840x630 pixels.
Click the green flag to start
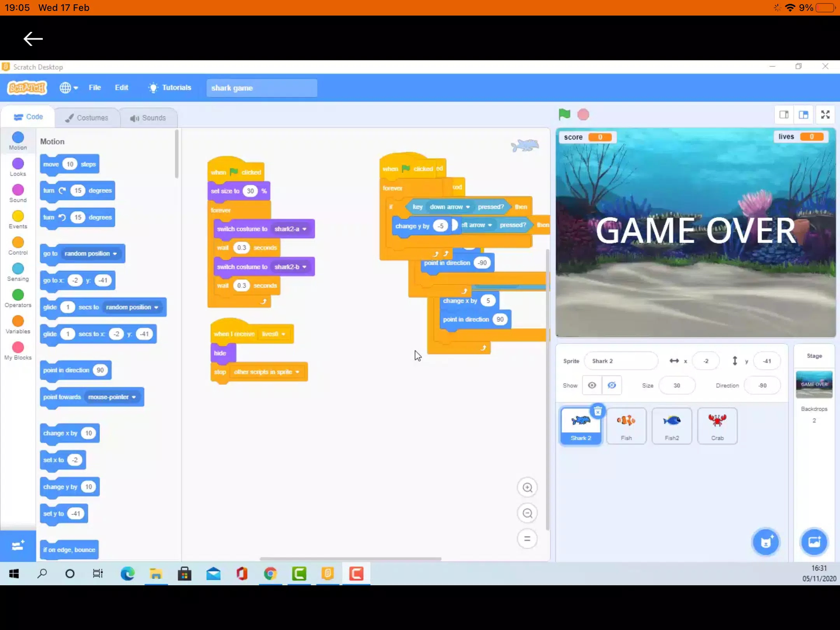564,114
